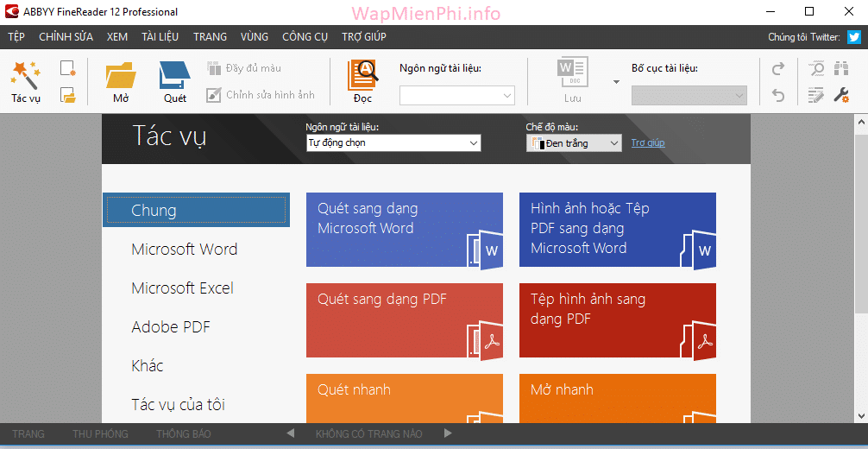
Task: Start Tệp hình ảnh sang dạng PDF task
Action: pos(618,320)
